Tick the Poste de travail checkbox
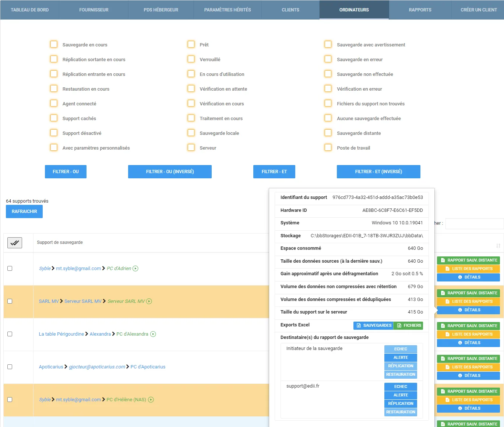Image resolution: width=504 pixels, height=427 pixels. click(328, 147)
